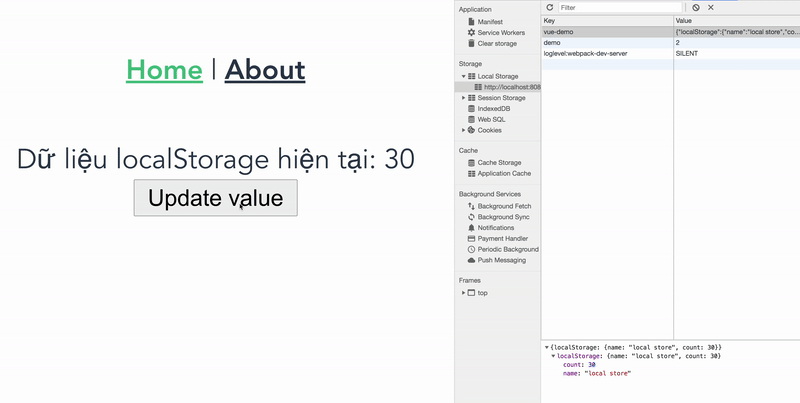Expand the top frame arrow
The width and height of the screenshot is (800, 403).
click(x=463, y=293)
